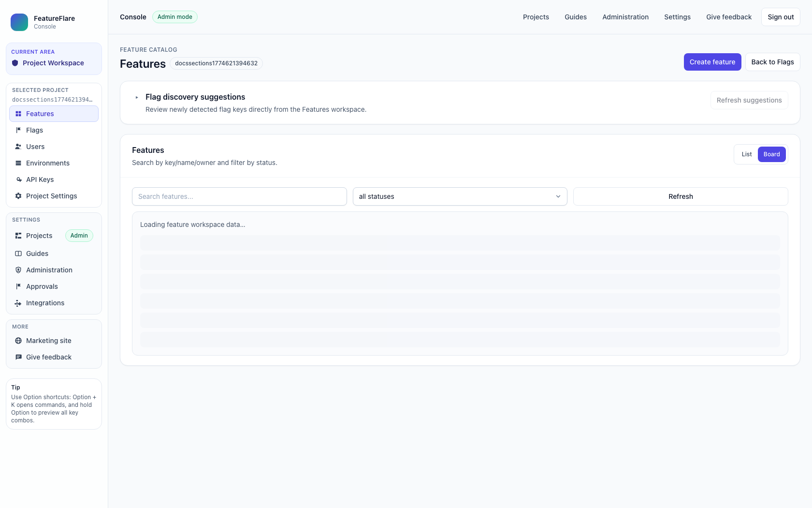The height and width of the screenshot is (508, 812).
Task: Click the docssections1774621394632 project tag
Action: coord(216,63)
